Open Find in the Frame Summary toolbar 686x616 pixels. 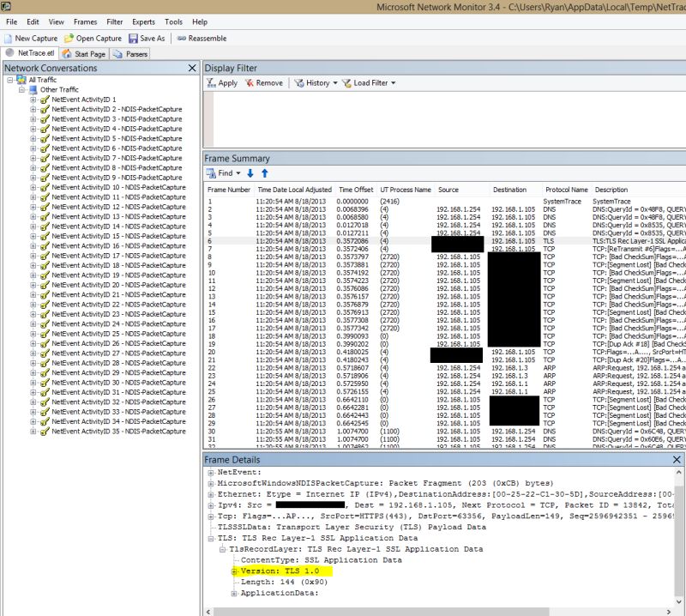pyautogui.click(x=220, y=173)
